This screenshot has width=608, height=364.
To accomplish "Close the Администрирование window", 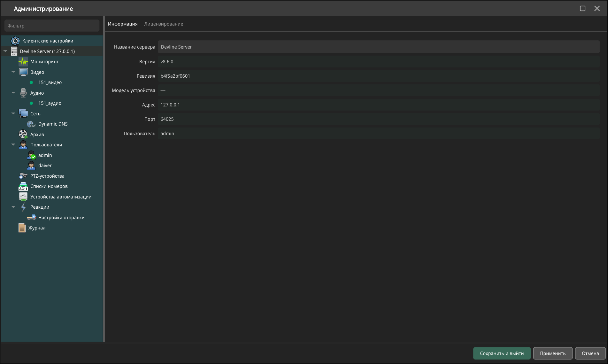I will tap(597, 9).
